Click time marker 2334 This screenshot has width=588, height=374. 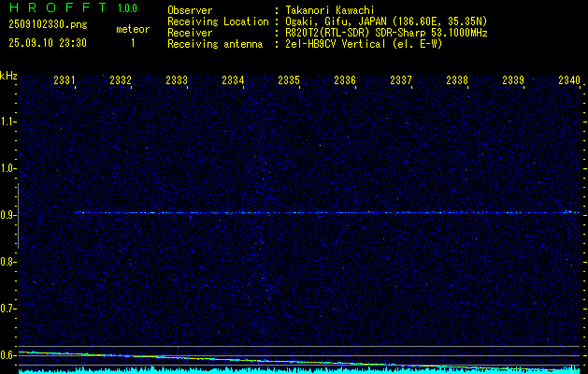[233, 79]
